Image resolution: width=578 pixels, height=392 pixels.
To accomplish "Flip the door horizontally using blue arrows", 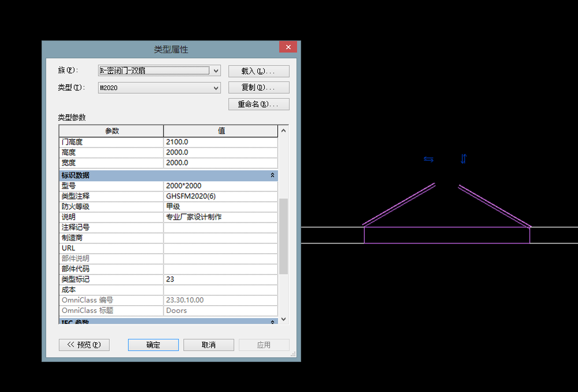I will [428, 160].
